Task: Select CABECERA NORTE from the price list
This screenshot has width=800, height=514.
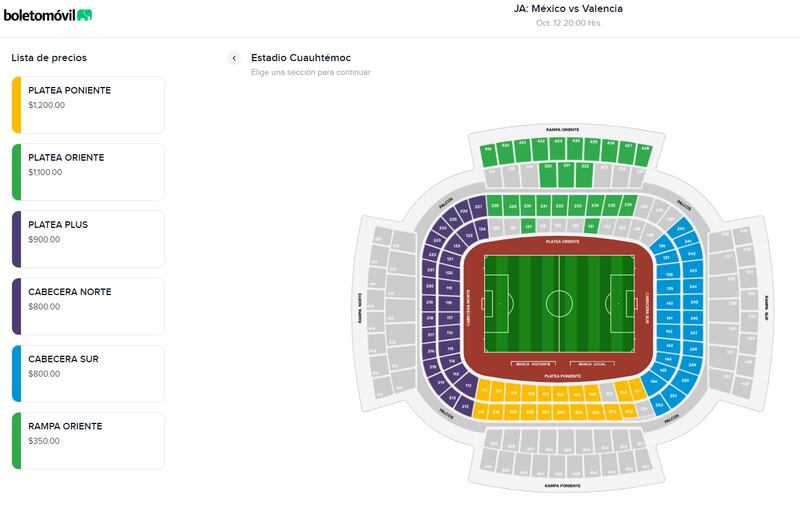Action: (x=88, y=306)
